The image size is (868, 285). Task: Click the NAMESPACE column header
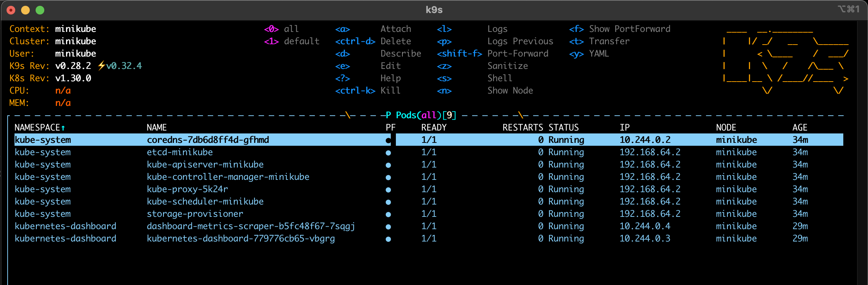click(37, 127)
